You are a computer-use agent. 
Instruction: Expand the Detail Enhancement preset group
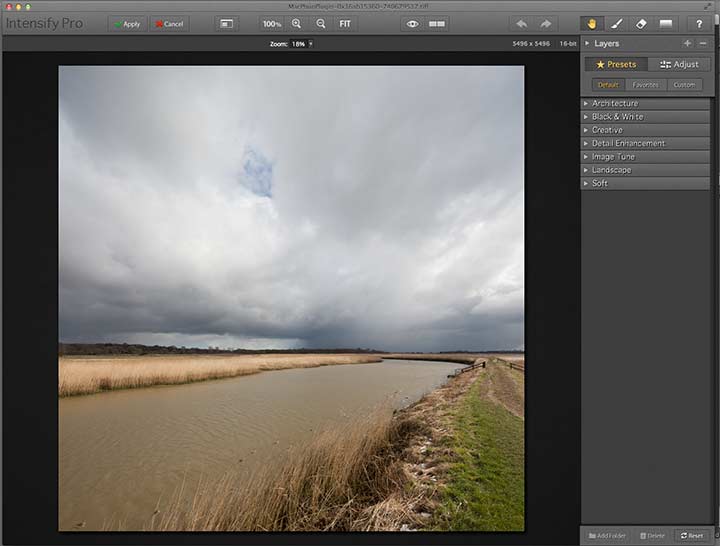point(645,143)
